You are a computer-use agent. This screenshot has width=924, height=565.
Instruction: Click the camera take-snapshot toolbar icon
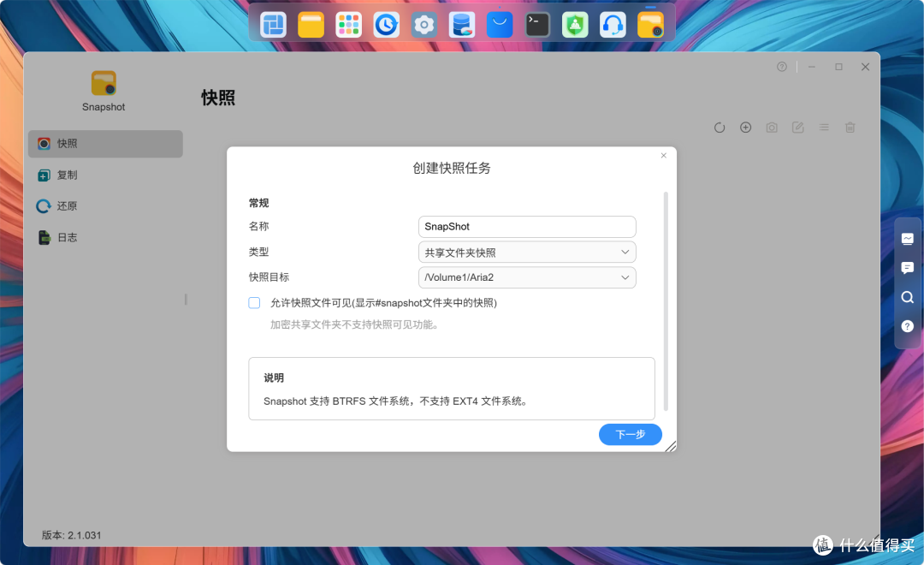coord(772,128)
